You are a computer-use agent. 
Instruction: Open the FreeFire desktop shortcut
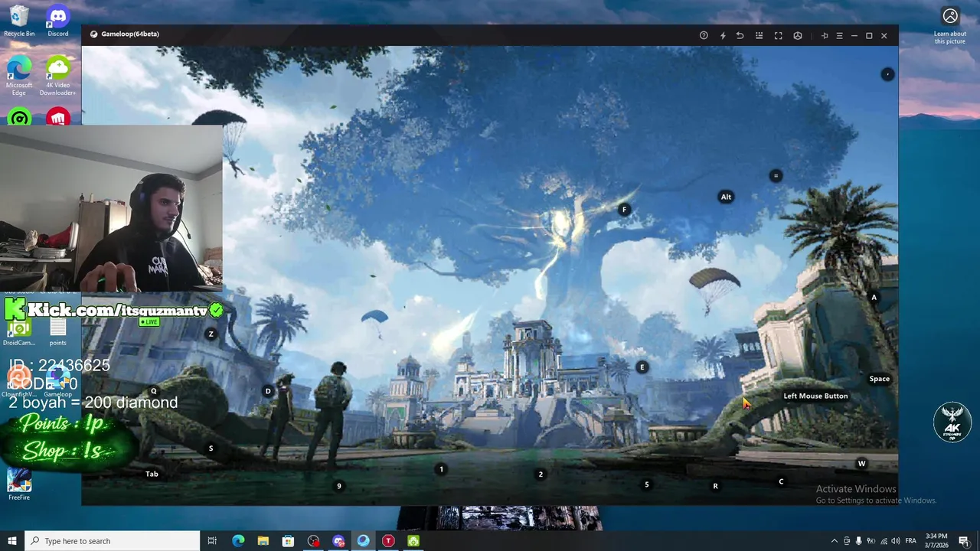(19, 484)
